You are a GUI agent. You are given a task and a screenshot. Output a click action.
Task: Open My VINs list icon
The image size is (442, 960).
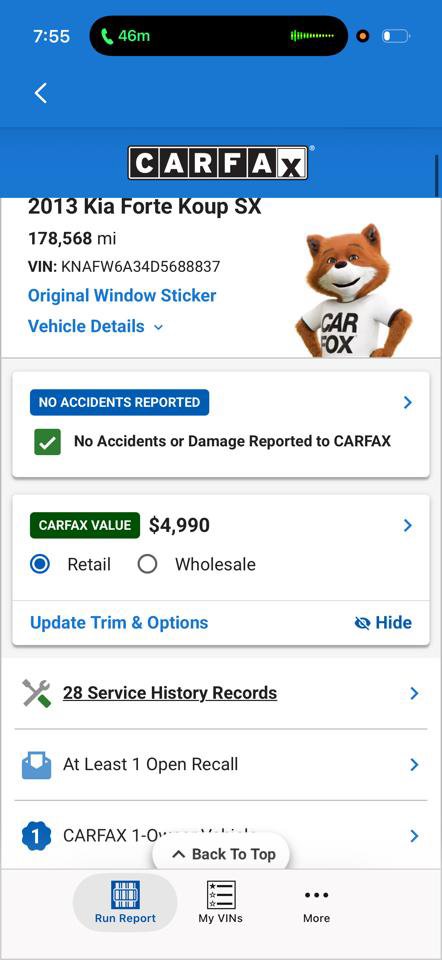click(220, 894)
